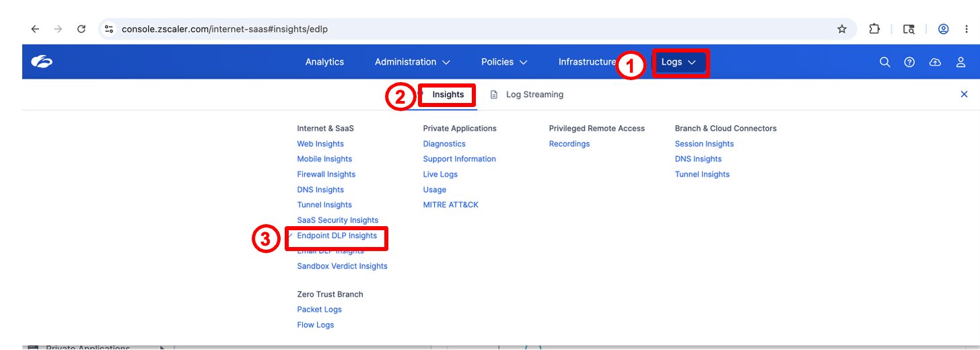Click the tab search icon beside extensions
The height and width of the screenshot is (350, 980).
tap(909, 29)
